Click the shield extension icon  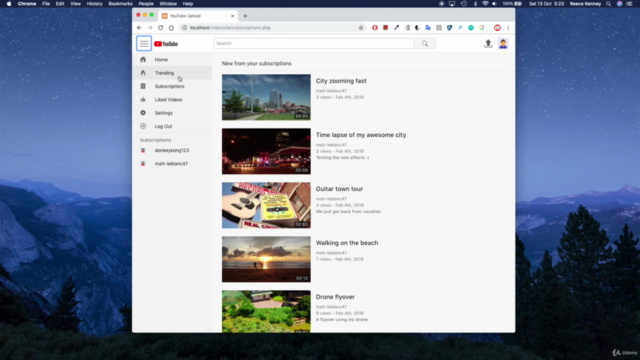click(449, 28)
